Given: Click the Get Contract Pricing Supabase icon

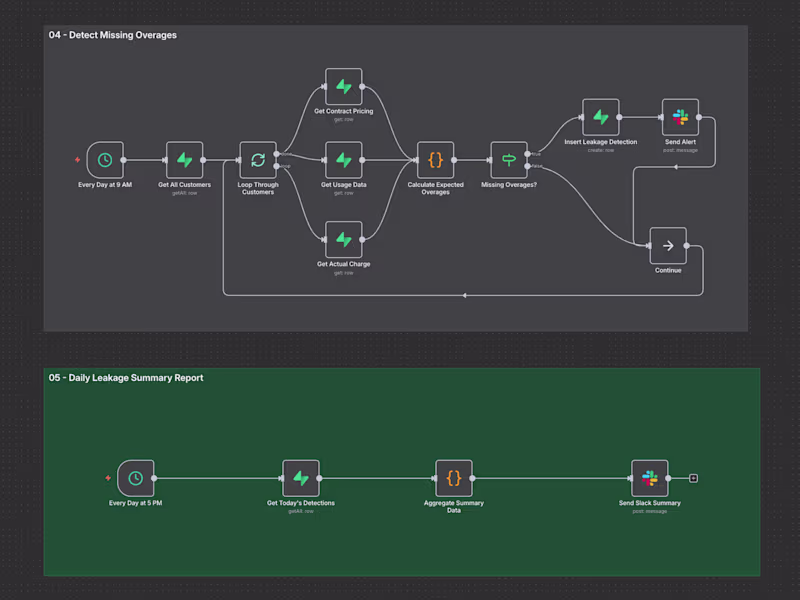Looking at the screenshot, I should (343, 88).
